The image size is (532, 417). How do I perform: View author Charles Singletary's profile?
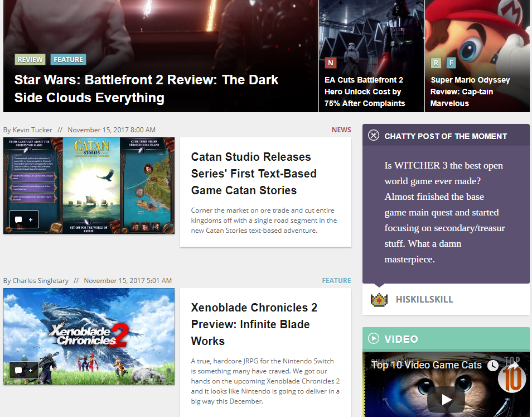point(40,280)
